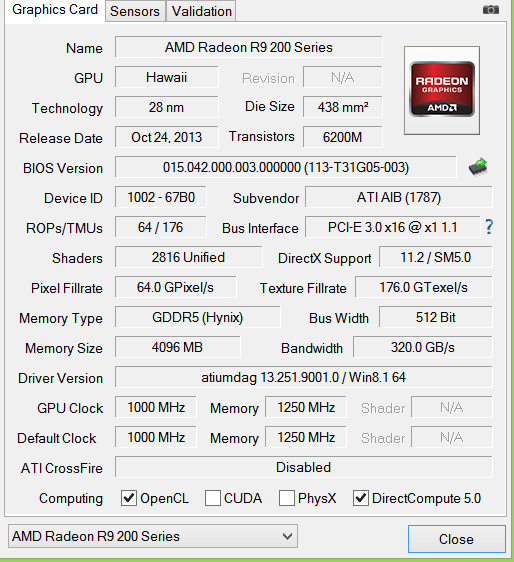The width and height of the screenshot is (514, 562).
Task: Click the Device ID field 1002 - 67B0
Action: click(x=161, y=197)
